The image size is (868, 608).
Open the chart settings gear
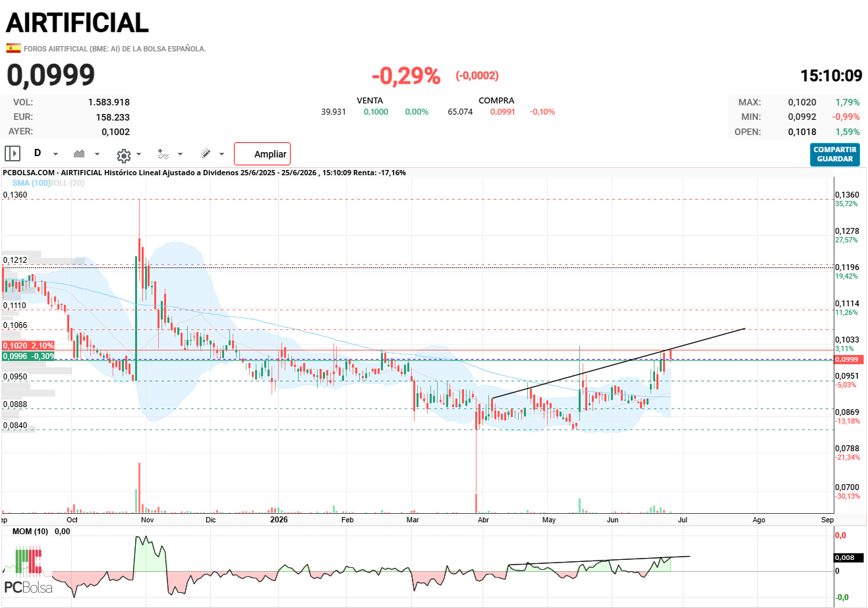[123, 155]
